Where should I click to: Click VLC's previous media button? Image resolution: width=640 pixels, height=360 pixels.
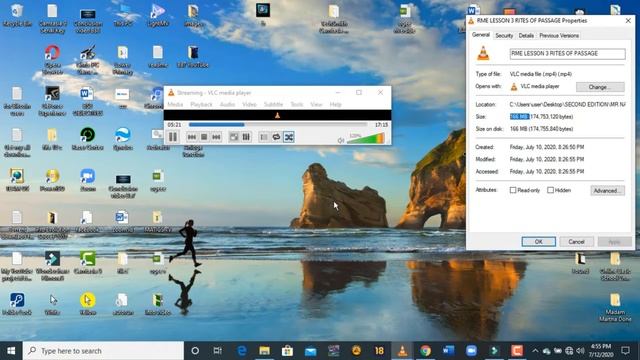pos(191,137)
